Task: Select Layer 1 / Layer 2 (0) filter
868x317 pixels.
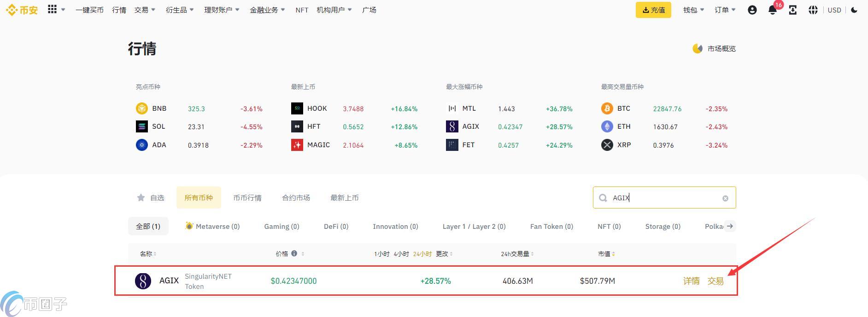Action: [x=474, y=226]
